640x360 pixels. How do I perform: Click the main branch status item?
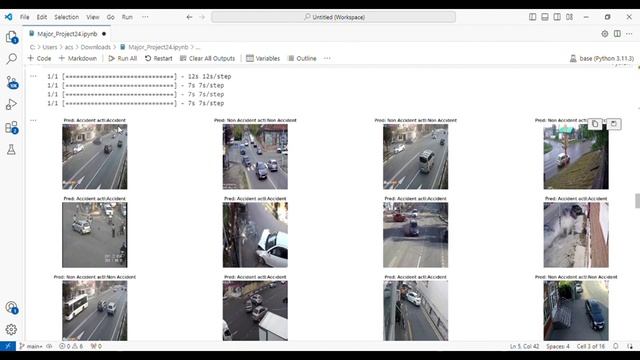(x=31, y=346)
